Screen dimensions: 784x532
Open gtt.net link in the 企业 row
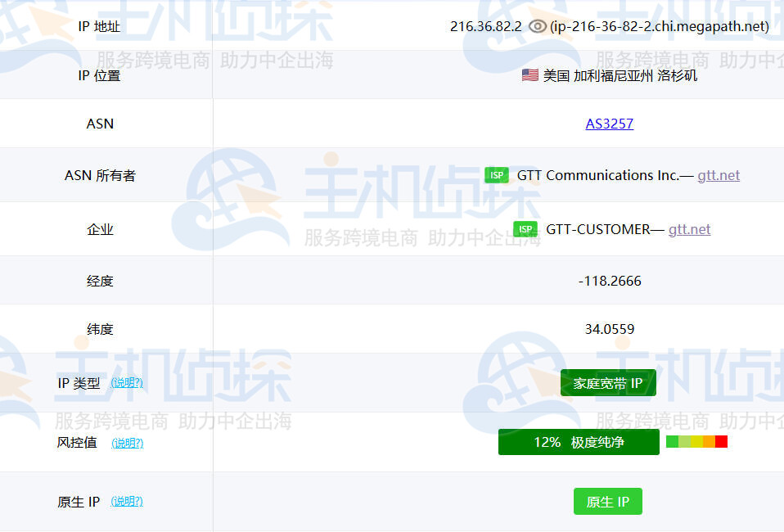(x=689, y=229)
